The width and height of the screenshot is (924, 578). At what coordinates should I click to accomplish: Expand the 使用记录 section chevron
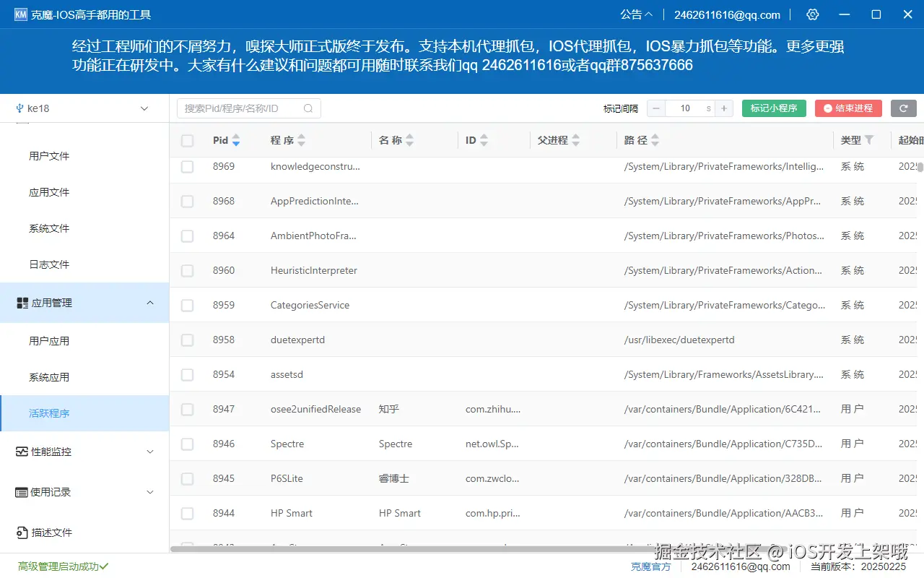[x=150, y=492]
